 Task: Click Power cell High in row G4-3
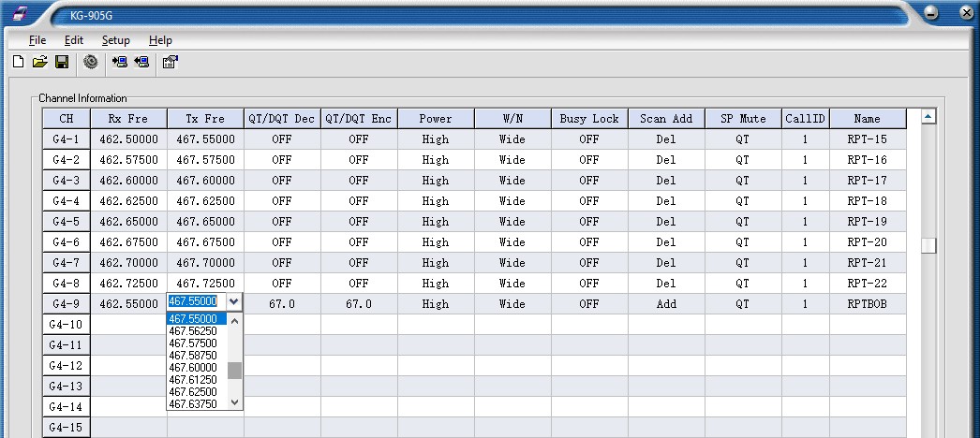436,181
